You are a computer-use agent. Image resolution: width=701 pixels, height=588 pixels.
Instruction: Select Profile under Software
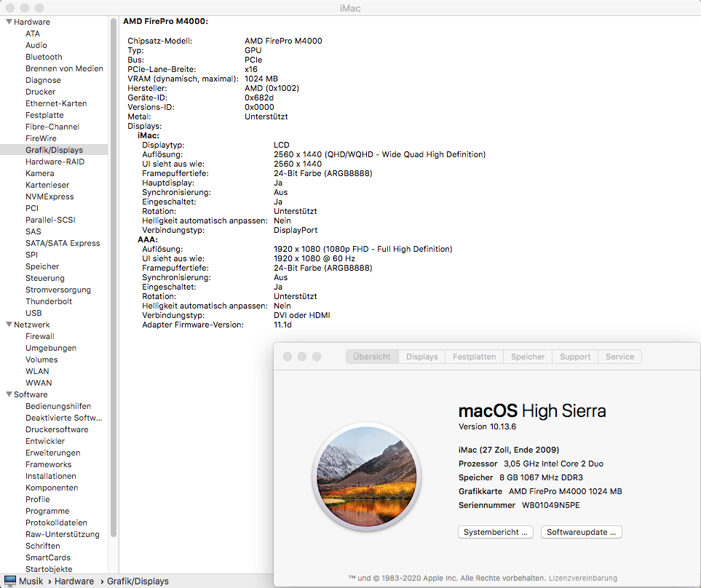[38, 498]
